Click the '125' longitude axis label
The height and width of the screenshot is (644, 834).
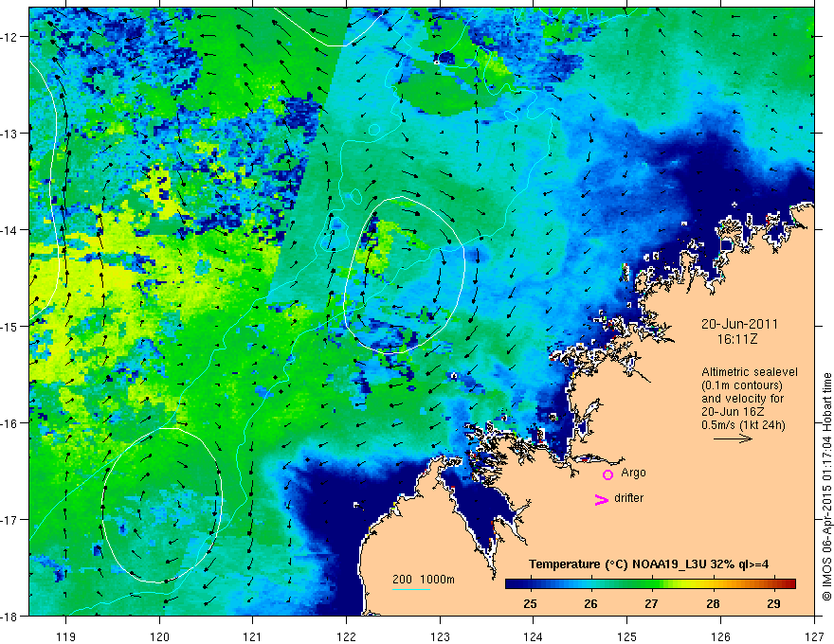coord(627,636)
